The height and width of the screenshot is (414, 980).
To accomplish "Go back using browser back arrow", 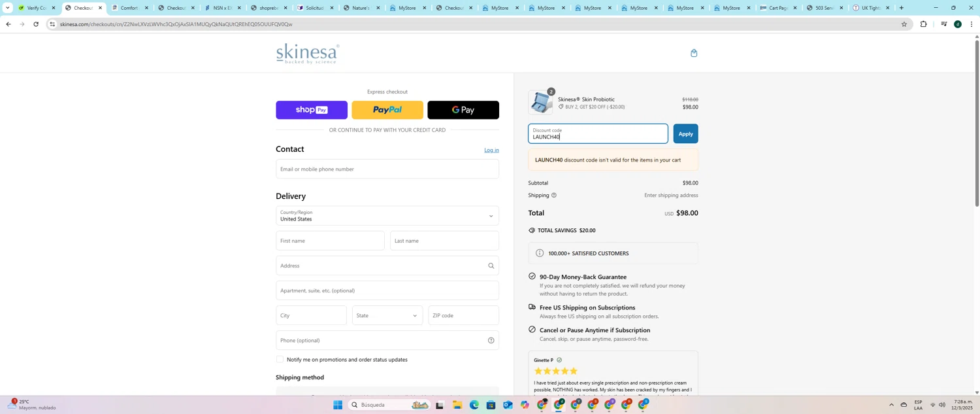I will (x=8, y=24).
